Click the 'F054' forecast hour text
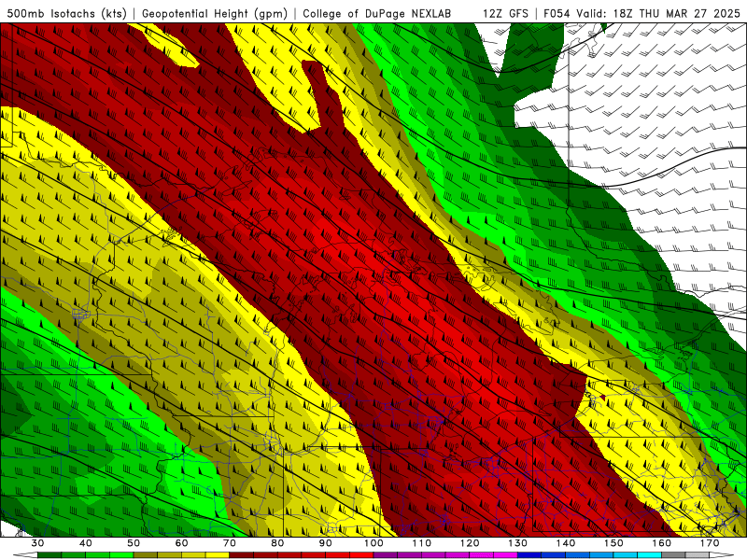Screen dimensions: 747x560 (557, 14)
